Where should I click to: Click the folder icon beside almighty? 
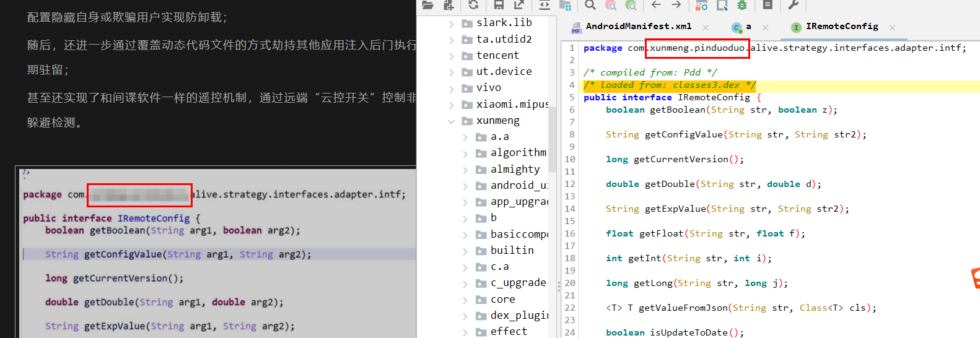click(481, 170)
